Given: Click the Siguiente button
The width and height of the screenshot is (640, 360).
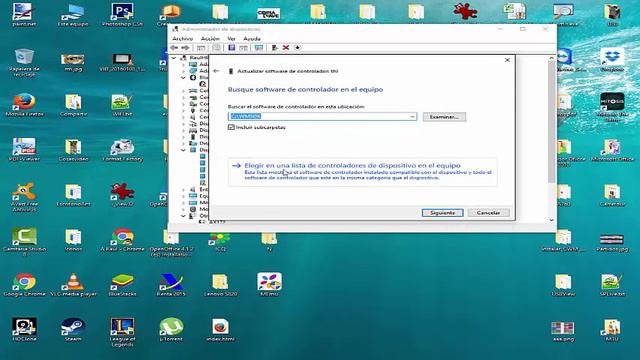Looking at the screenshot, I should pos(442,213).
